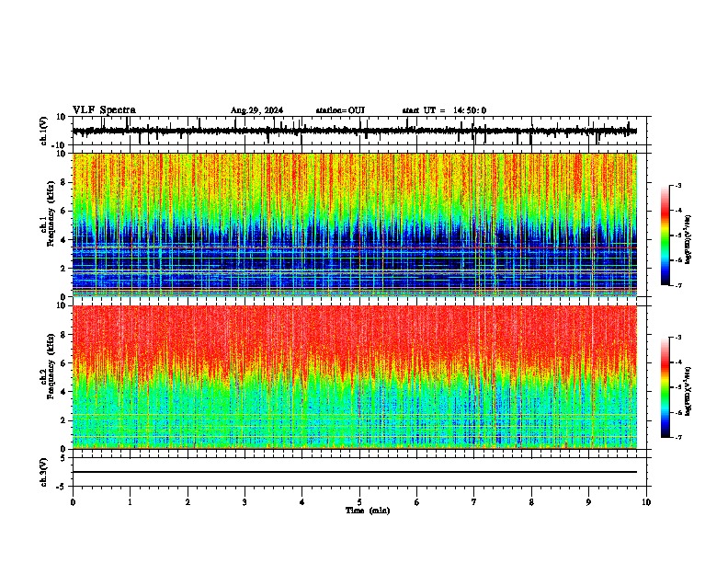Image resolution: width=728 pixels, height=563 pixels.
Task: Click the 'VLF Spectra' title text
Action: (104, 110)
